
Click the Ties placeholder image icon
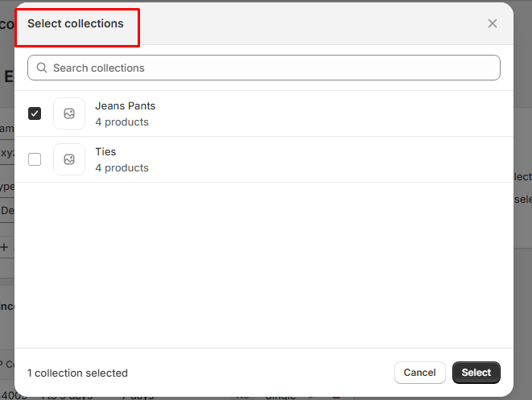tap(69, 159)
